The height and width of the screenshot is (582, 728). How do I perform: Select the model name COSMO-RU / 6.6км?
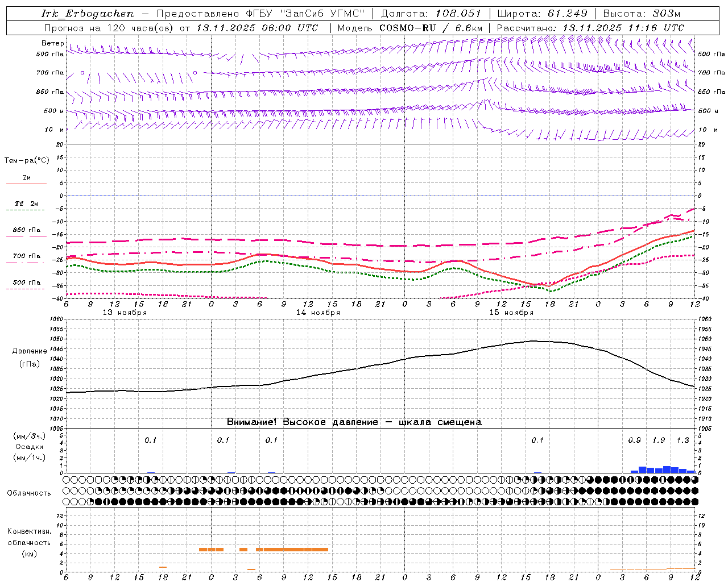pos(431,28)
